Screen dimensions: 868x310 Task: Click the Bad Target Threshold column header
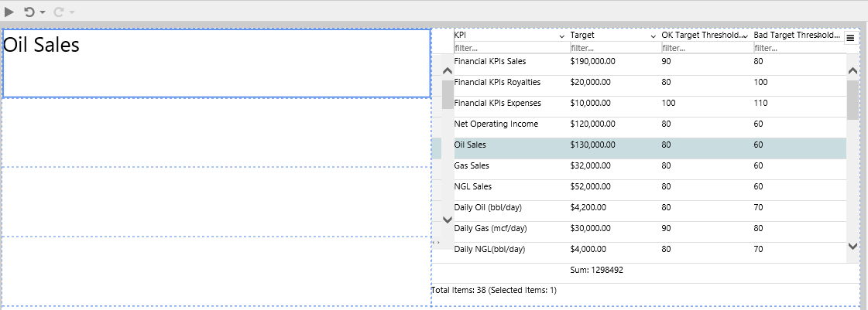[x=794, y=36]
